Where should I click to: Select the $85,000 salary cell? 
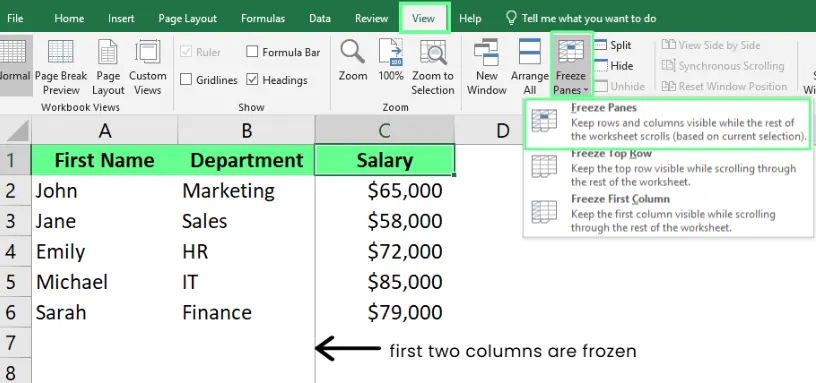[x=385, y=282]
